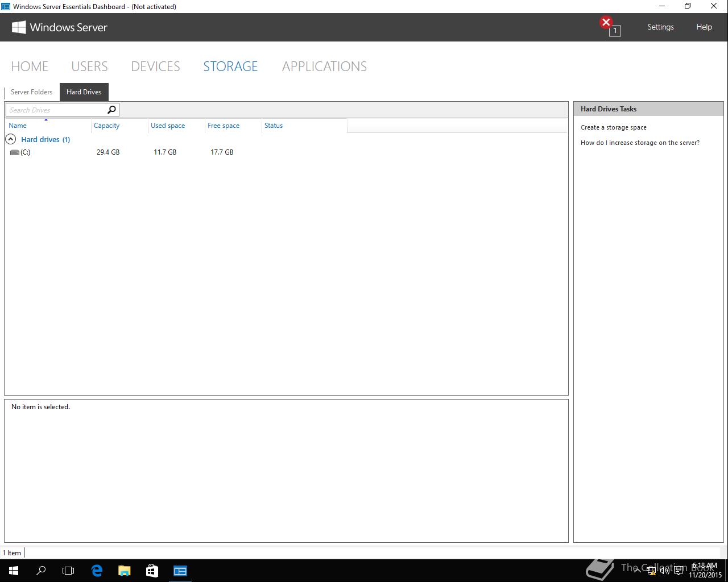Click the Hard Drives Tasks panel header
This screenshot has width=728, height=582.
click(x=648, y=109)
